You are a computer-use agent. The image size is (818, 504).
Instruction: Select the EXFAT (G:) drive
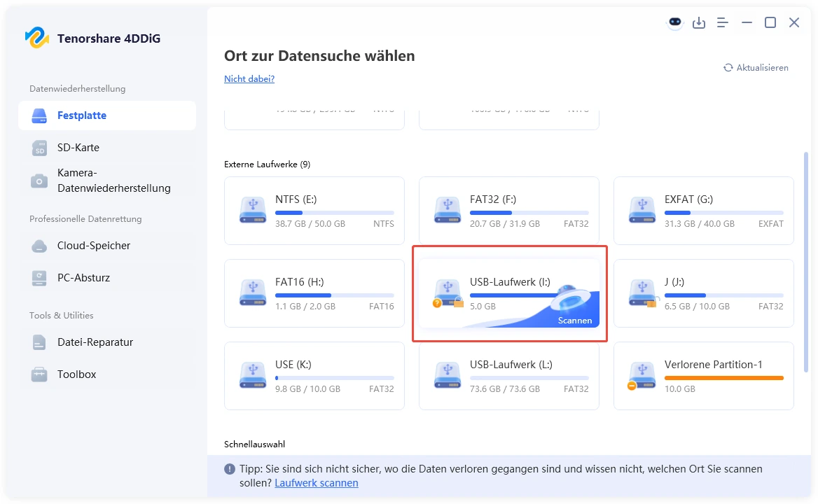[702, 210]
